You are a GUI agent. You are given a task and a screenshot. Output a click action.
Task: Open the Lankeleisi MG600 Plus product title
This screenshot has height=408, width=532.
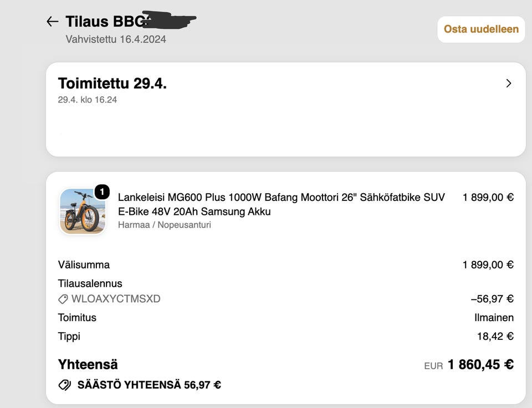(282, 204)
